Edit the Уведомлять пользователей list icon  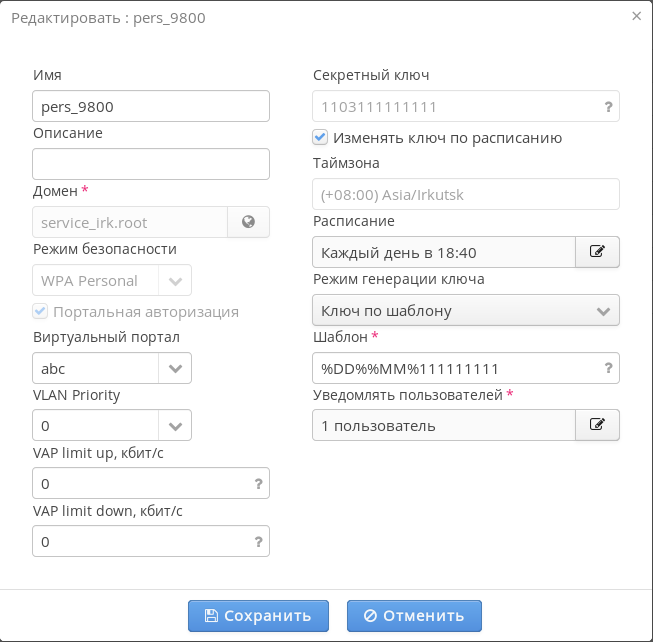[597, 425]
